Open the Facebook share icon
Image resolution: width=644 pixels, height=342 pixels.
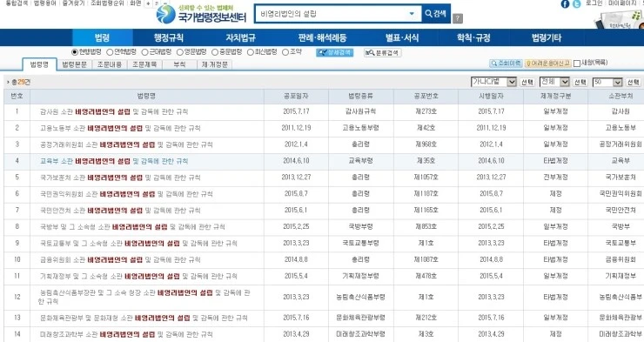(x=565, y=4)
